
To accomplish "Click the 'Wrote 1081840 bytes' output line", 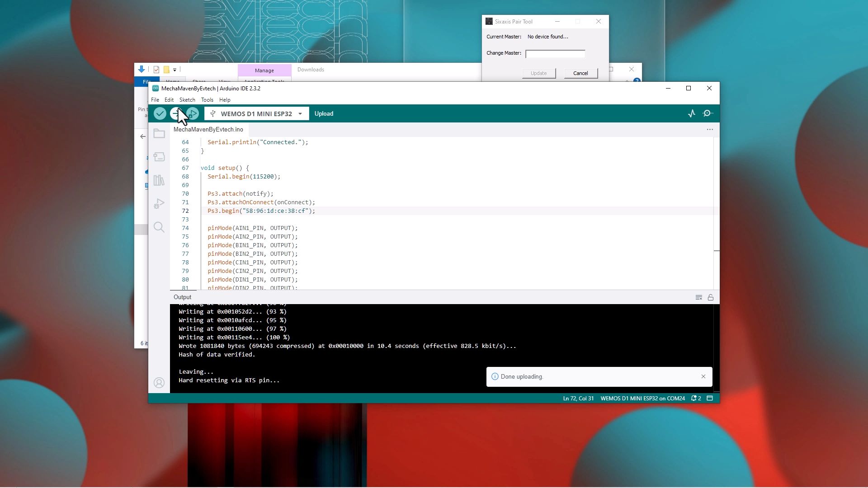I will click(347, 346).
